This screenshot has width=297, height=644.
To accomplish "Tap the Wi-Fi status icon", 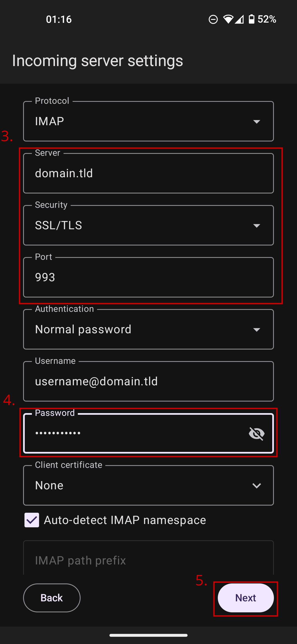I will (228, 19).
